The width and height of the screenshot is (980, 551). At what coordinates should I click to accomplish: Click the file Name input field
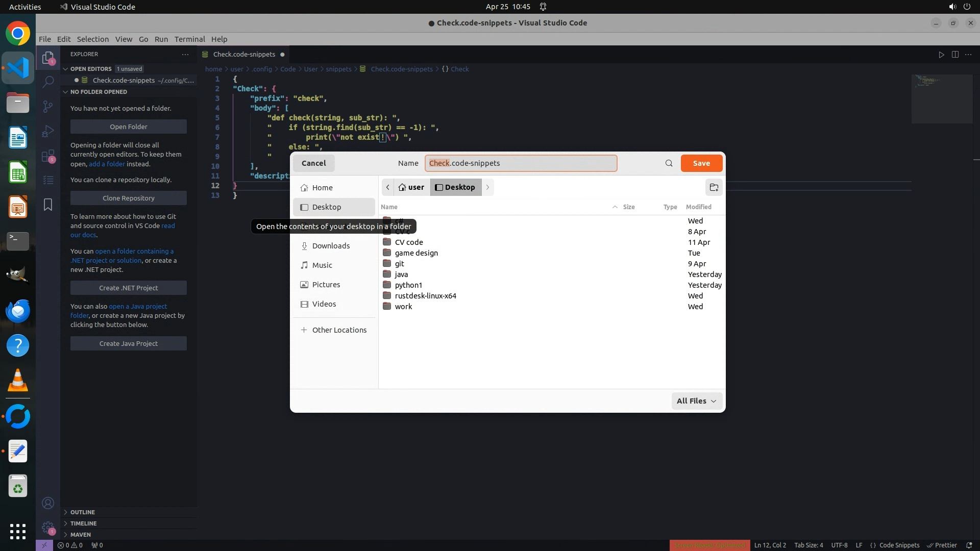521,163
